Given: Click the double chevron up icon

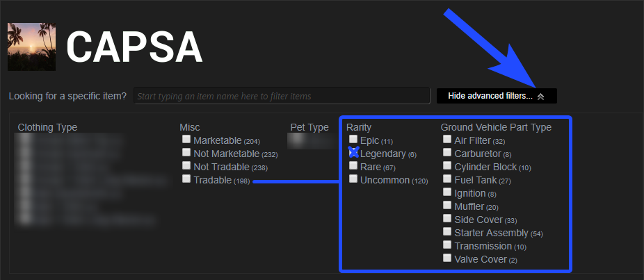Looking at the screenshot, I should click(x=540, y=97).
